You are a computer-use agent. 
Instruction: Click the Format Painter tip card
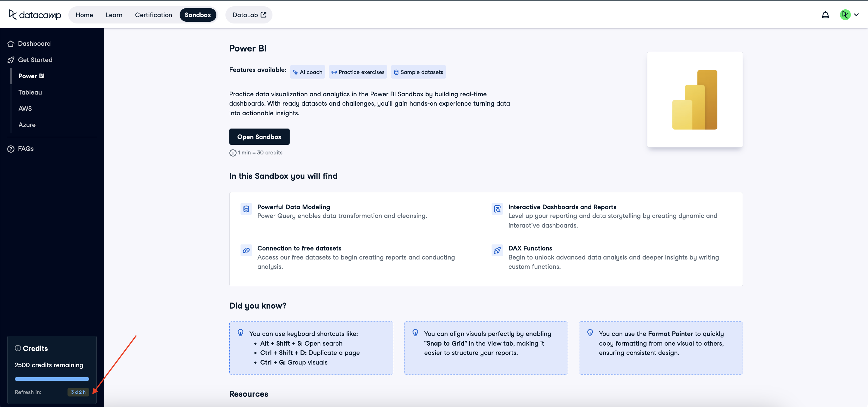[x=661, y=348]
